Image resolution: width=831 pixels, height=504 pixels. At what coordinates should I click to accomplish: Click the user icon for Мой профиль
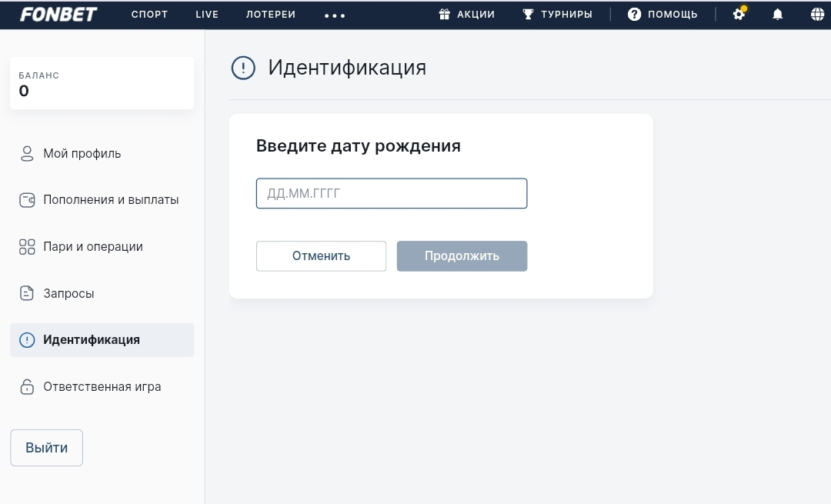point(27,154)
